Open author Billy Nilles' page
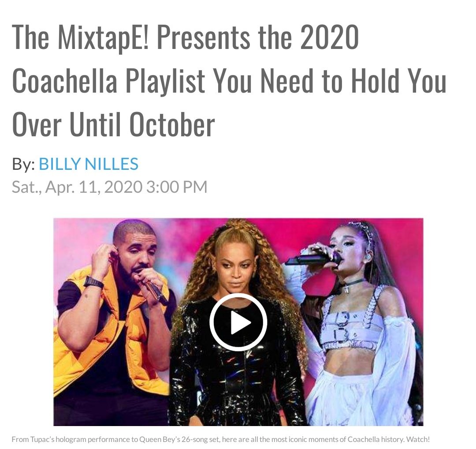Image resolution: width=476 pixels, height=449 pixels. tap(89, 164)
